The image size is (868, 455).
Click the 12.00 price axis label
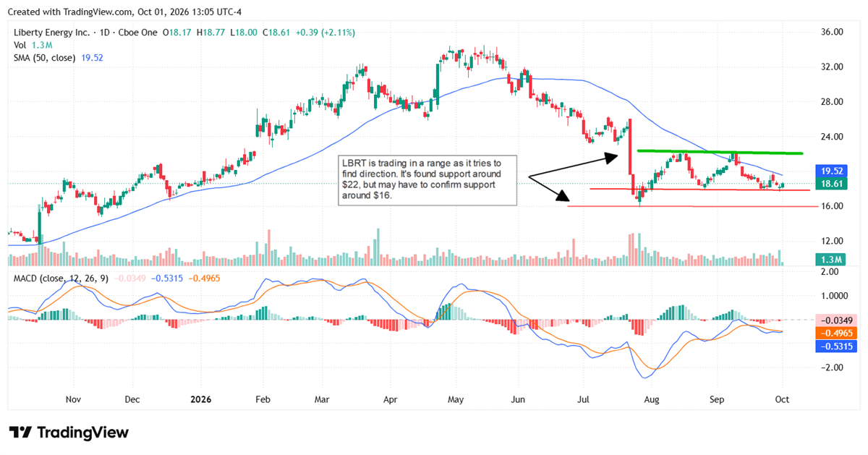pos(832,241)
